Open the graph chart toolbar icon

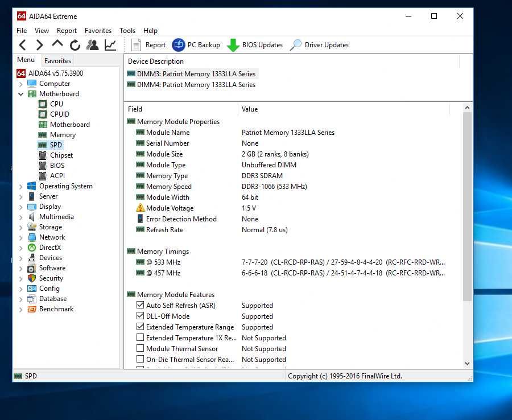(110, 45)
